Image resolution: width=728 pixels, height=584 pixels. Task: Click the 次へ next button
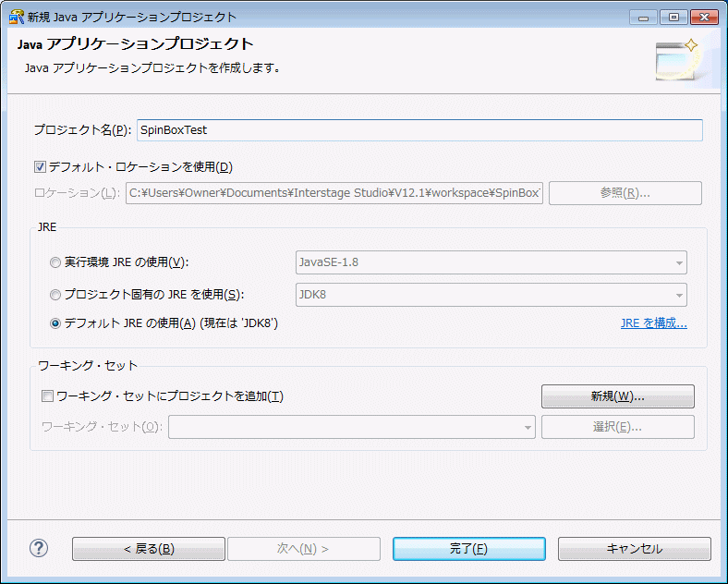pos(304,549)
